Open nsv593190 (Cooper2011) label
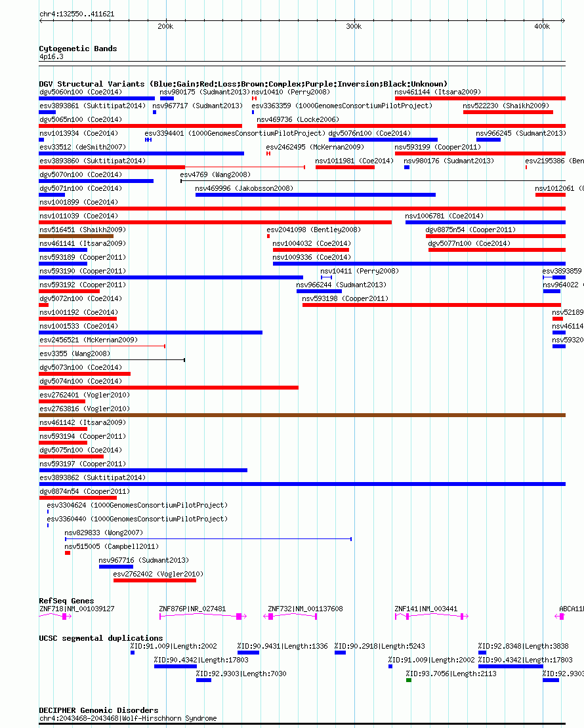Screen dimensions: 584x728 [x=83, y=271]
